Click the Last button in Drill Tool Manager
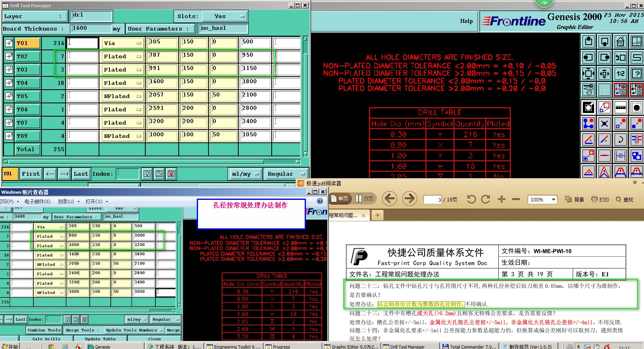Viewport: 644px width, 349px height. pos(81,174)
